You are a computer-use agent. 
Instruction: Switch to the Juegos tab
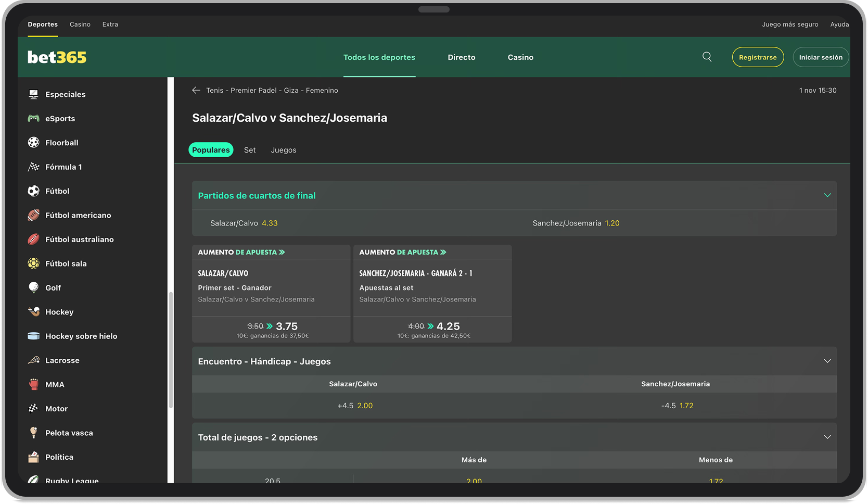[284, 150]
